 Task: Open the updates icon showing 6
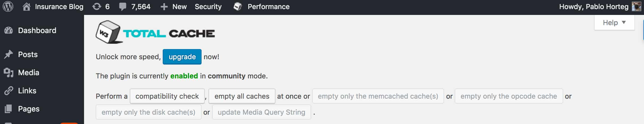pyautogui.click(x=97, y=7)
